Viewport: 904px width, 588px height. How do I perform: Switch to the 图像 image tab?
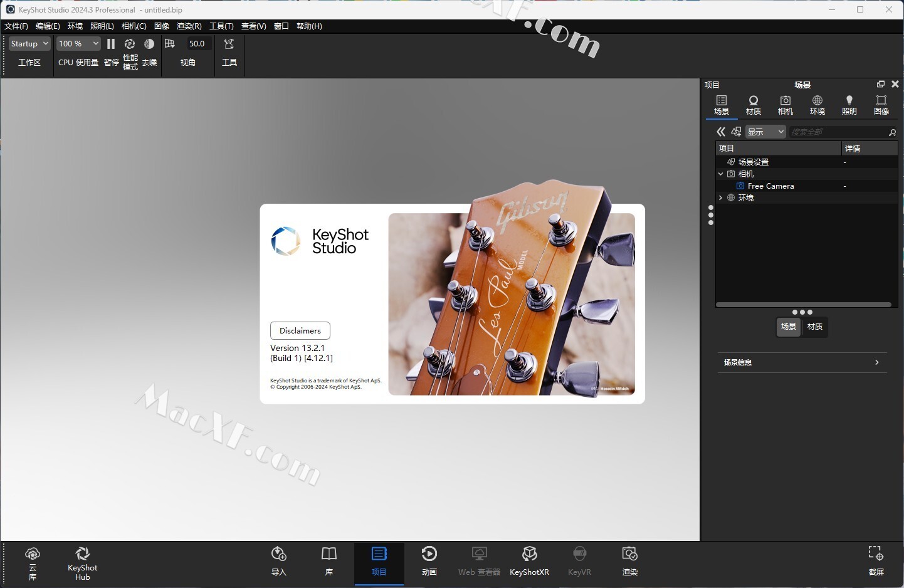[881, 105]
